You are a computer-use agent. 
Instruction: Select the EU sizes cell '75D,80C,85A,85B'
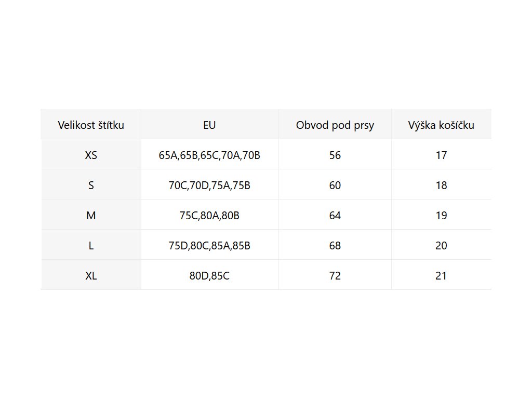(x=209, y=245)
